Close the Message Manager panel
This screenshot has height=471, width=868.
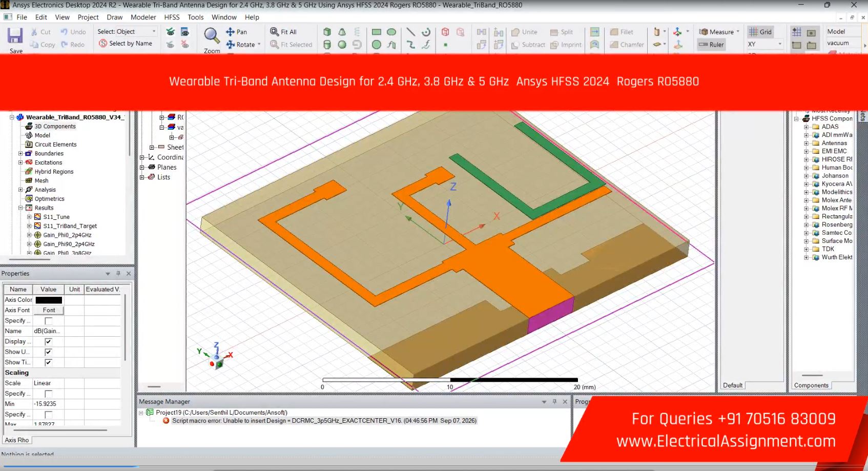(x=565, y=402)
